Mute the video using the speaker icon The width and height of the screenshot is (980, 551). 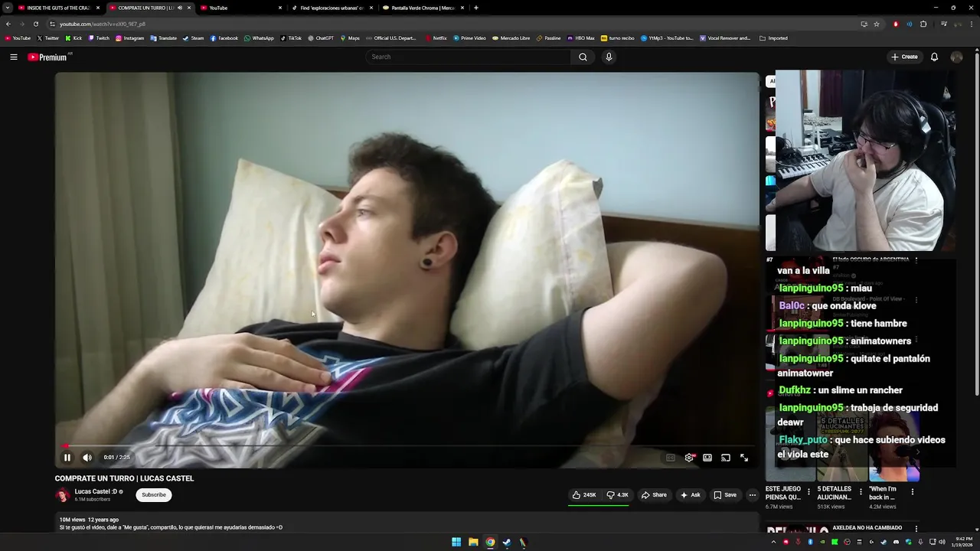pyautogui.click(x=87, y=458)
